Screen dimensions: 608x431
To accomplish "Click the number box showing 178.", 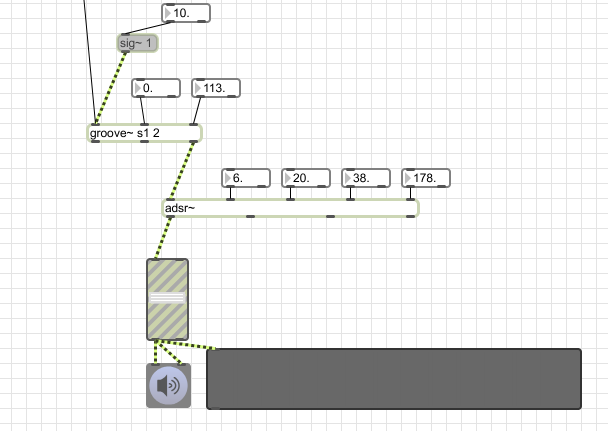I will coord(426,178).
